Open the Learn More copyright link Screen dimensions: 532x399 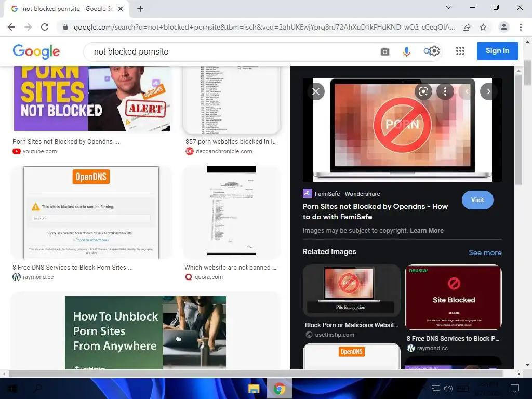(427, 230)
